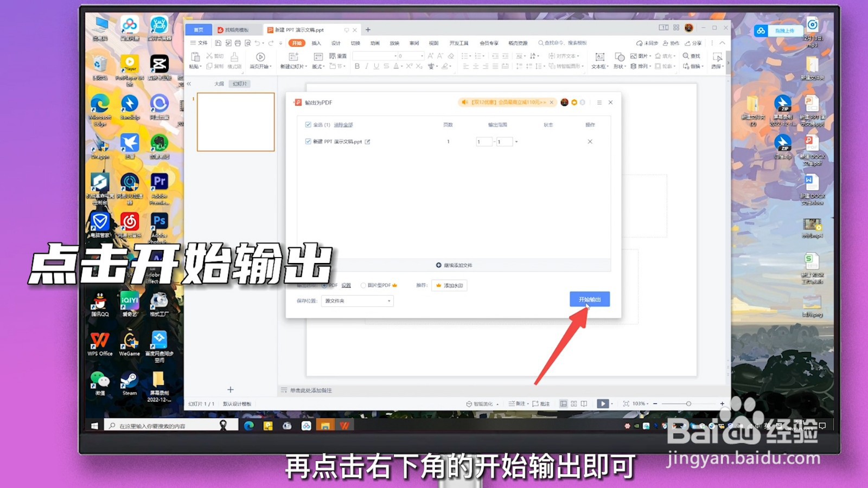This screenshot has height=488, width=868.
Task: Select slide 1 thumbnail
Action: click(x=235, y=122)
